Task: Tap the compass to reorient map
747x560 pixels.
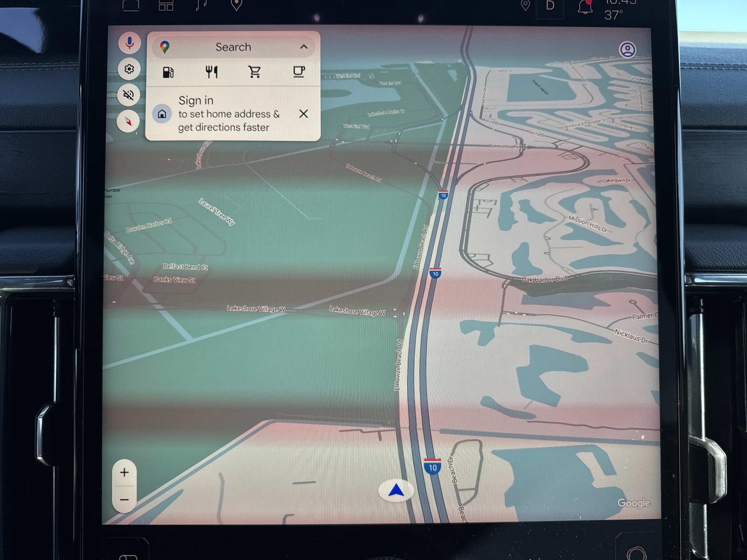Action: [129, 121]
